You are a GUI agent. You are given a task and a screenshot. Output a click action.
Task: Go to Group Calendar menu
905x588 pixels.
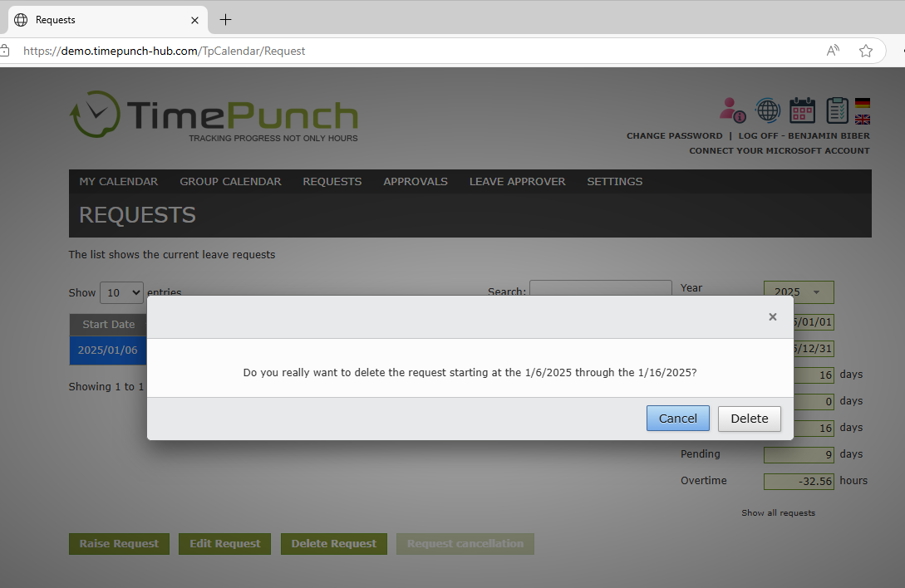(x=230, y=181)
